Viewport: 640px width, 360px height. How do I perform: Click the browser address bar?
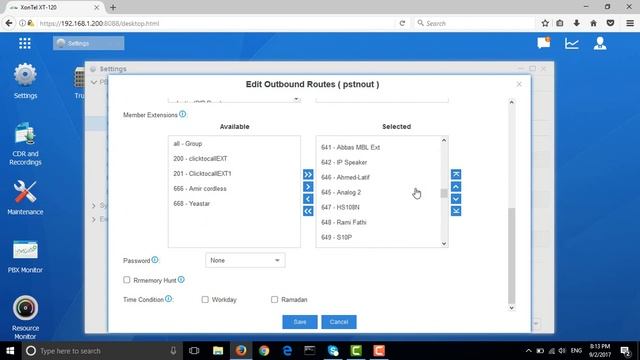pos(216,23)
